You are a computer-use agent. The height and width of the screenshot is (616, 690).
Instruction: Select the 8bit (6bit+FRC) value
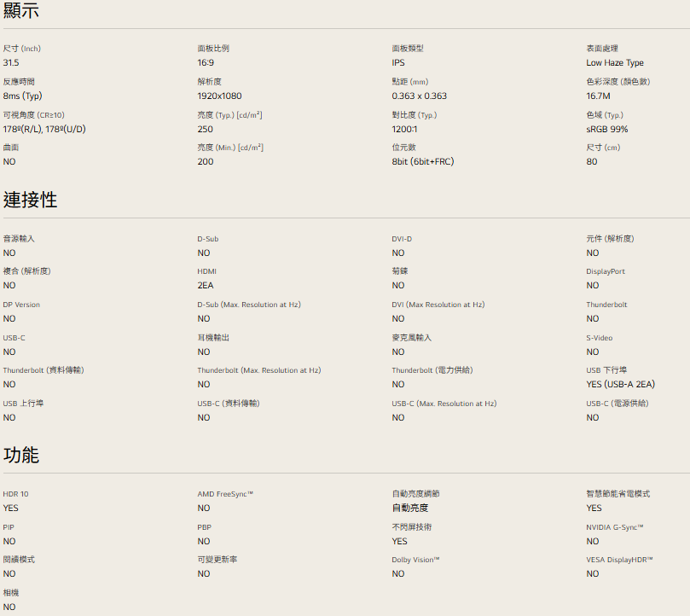[422, 162]
